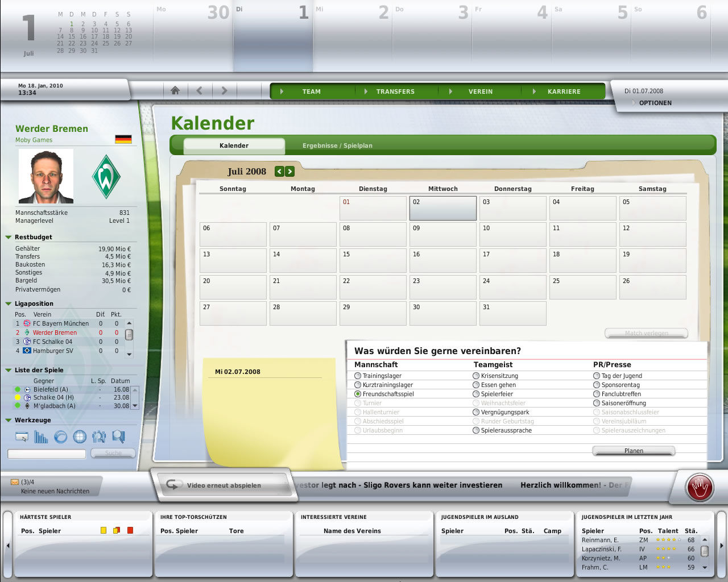Click the player search magnifier icon in Werkzeuge
Image resolution: width=728 pixels, height=582 pixels.
pyautogui.click(x=118, y=436)
